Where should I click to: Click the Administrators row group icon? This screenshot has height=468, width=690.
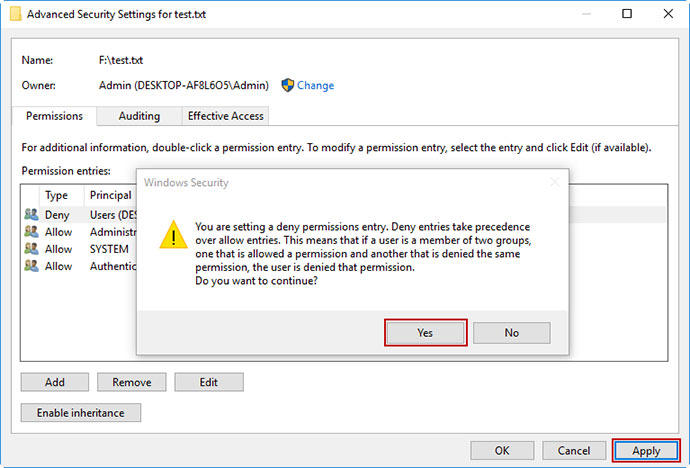31,232
